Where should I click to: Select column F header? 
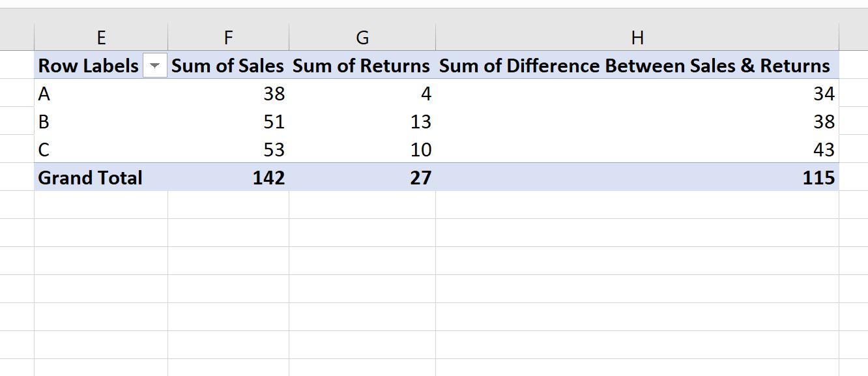[x=228, y=38]
